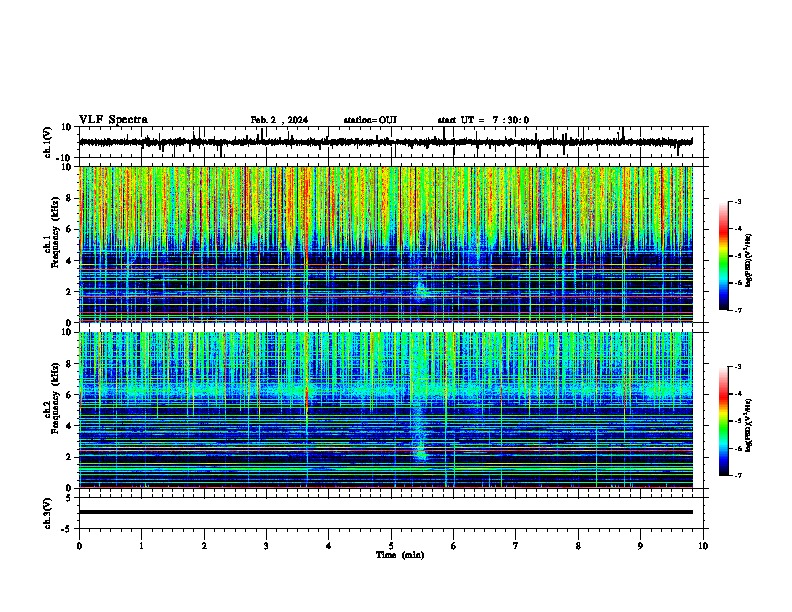Click time axis tick label "0"

tap(79, 546)
